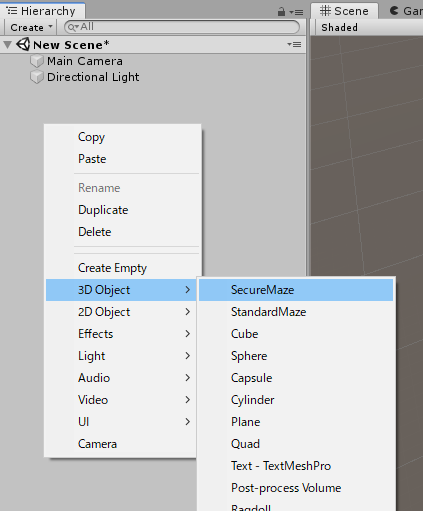Click the Audio menu entry
423x511 pixels.
coord(121,378)
